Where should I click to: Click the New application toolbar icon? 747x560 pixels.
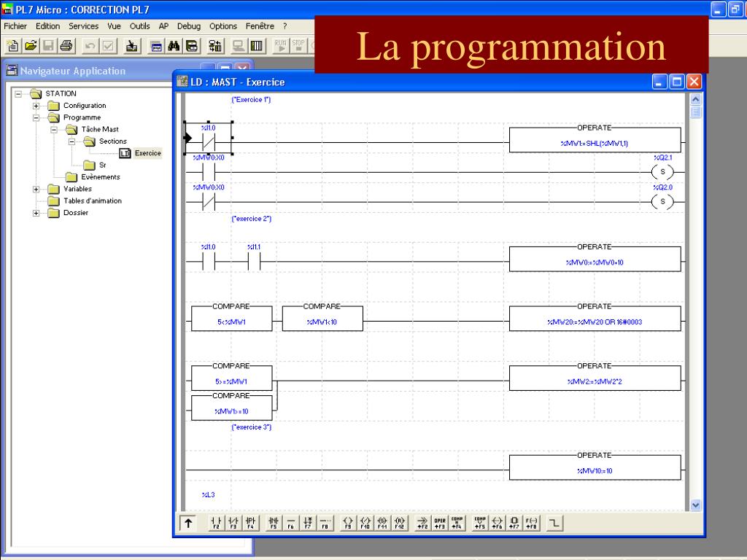pos(13,46)
